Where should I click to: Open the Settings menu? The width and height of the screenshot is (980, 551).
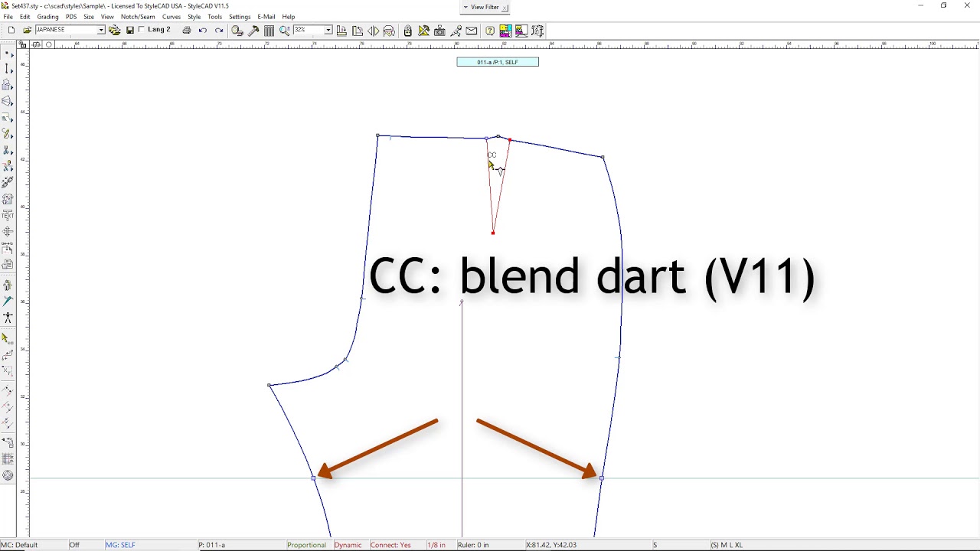pos(240,17)
